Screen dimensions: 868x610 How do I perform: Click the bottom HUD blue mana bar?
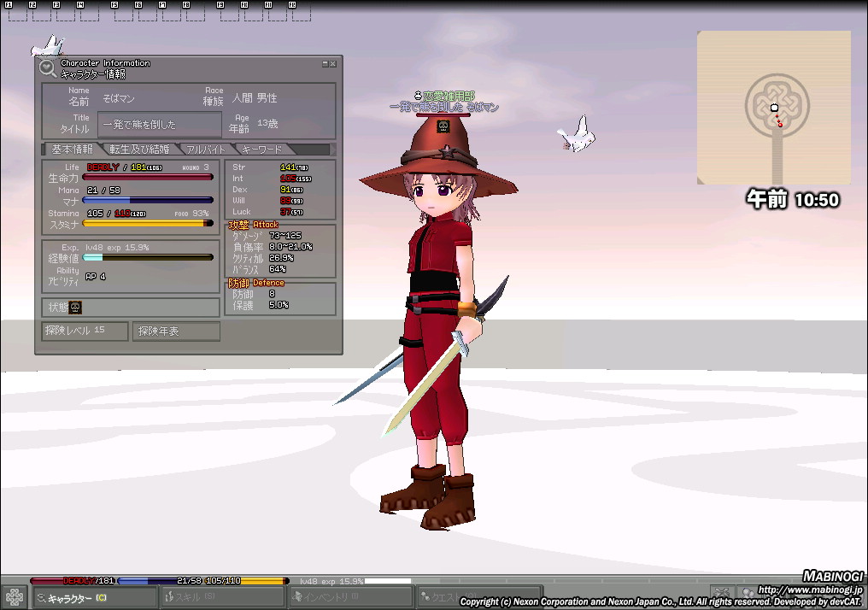160,581
